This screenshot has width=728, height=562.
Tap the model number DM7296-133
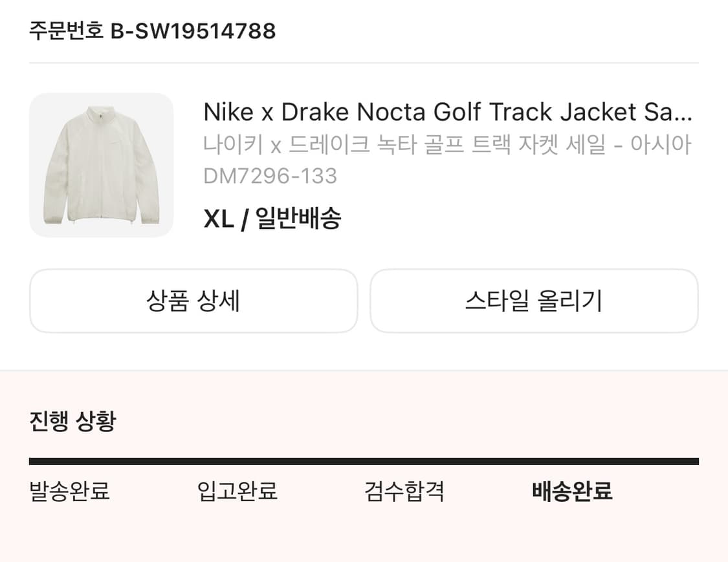pyautogui.click(x=270, y=176)
